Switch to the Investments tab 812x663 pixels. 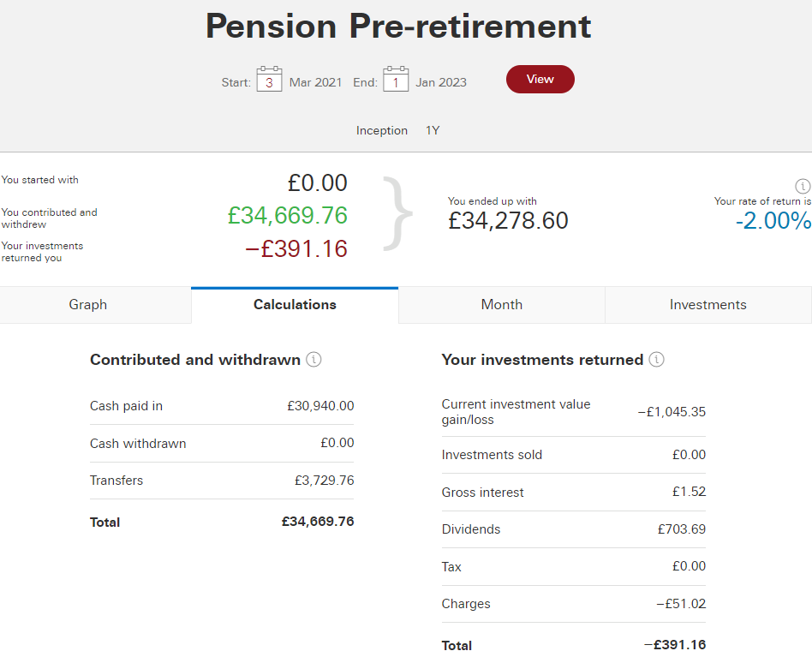click(x=708, y=305)
